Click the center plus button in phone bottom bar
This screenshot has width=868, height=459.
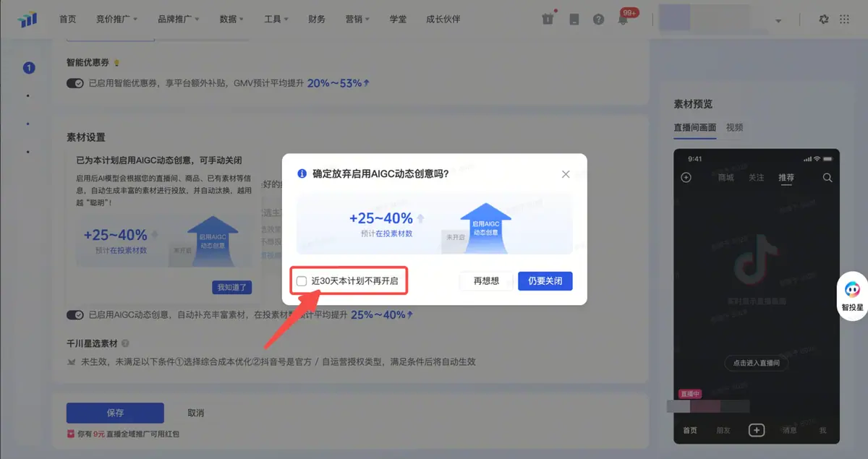pos(757,430)
